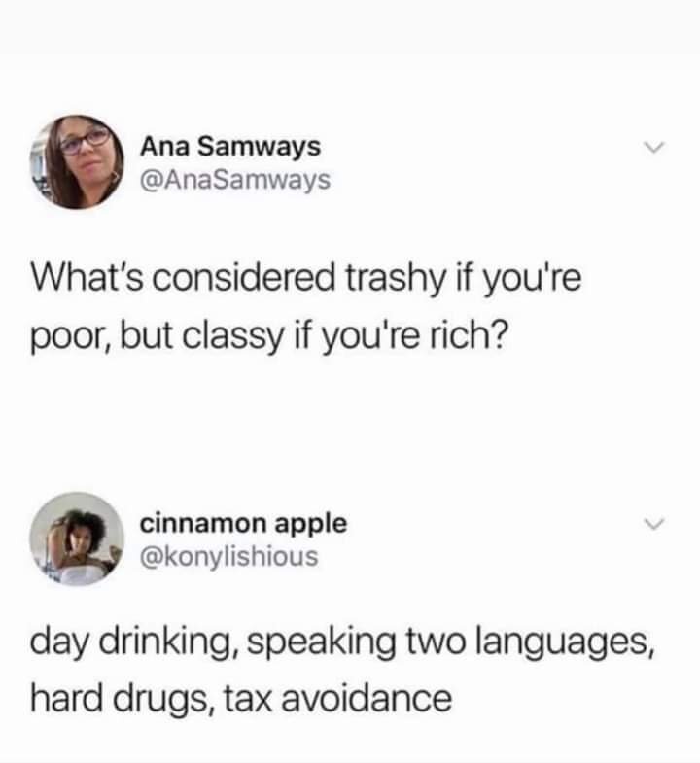Image resolution: width=700 pixels, height=763 pixels.
Task: Click the line 'poor, but classy if you're rich?'
Action: [269, 336]
